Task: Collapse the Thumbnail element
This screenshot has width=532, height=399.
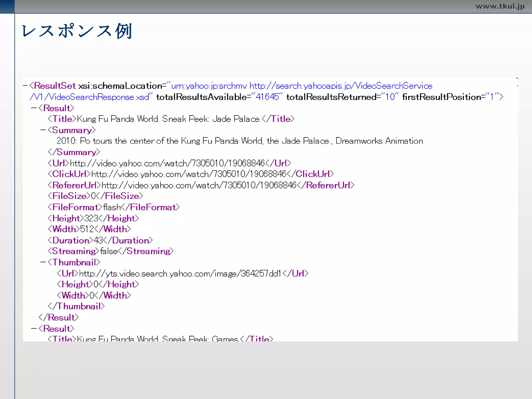Action: coord(43,262)
